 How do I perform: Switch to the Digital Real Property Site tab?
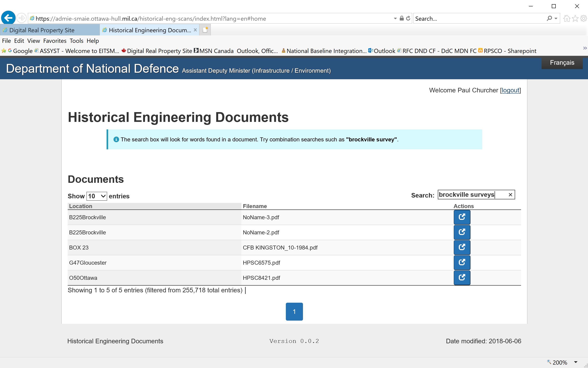point(42,30)
